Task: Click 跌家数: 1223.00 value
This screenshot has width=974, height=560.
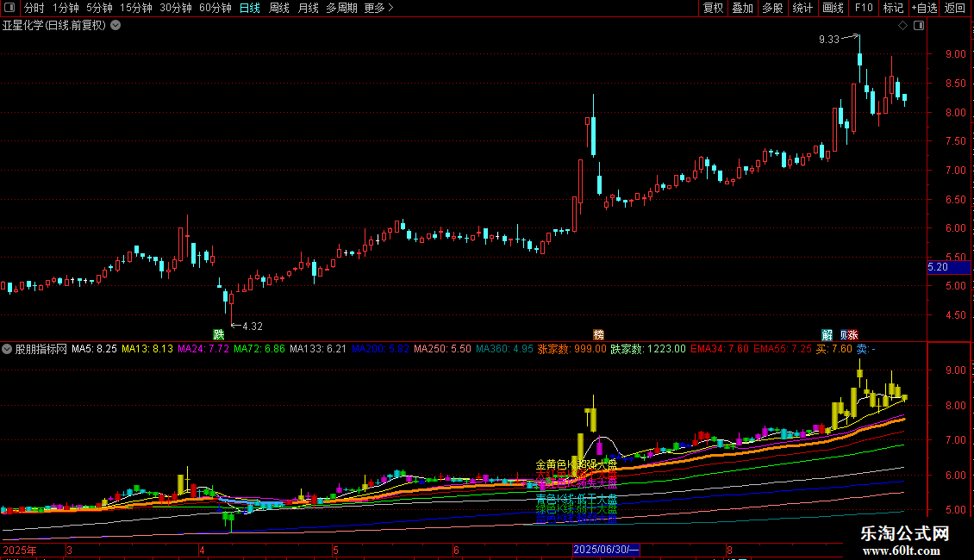Action: (x=648, y=349)
